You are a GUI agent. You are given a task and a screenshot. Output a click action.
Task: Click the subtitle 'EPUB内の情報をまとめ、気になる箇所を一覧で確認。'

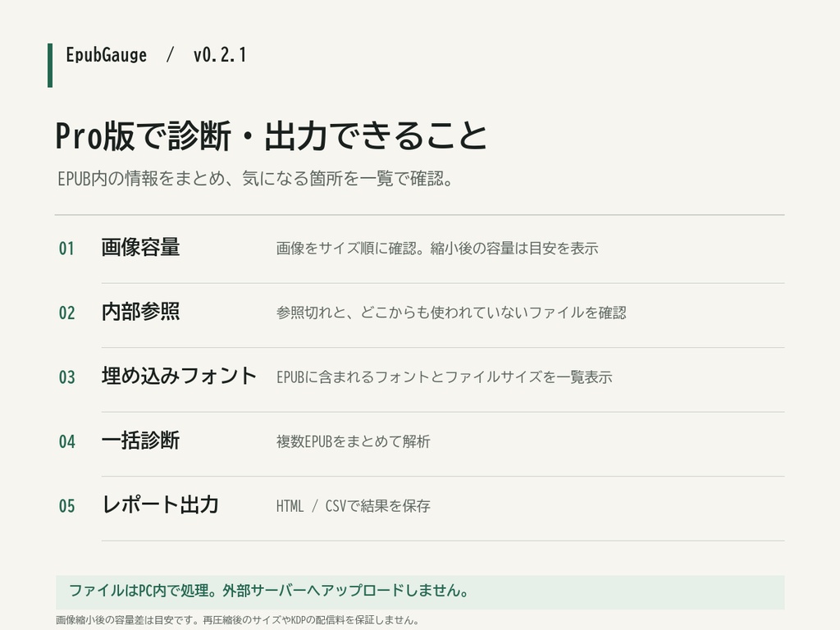point(256,178)
